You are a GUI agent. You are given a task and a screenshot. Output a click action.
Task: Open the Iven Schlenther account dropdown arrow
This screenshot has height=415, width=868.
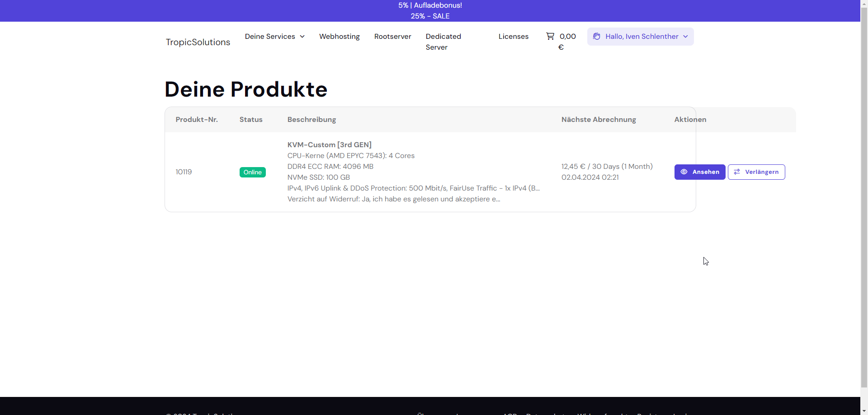click(686, 37)
